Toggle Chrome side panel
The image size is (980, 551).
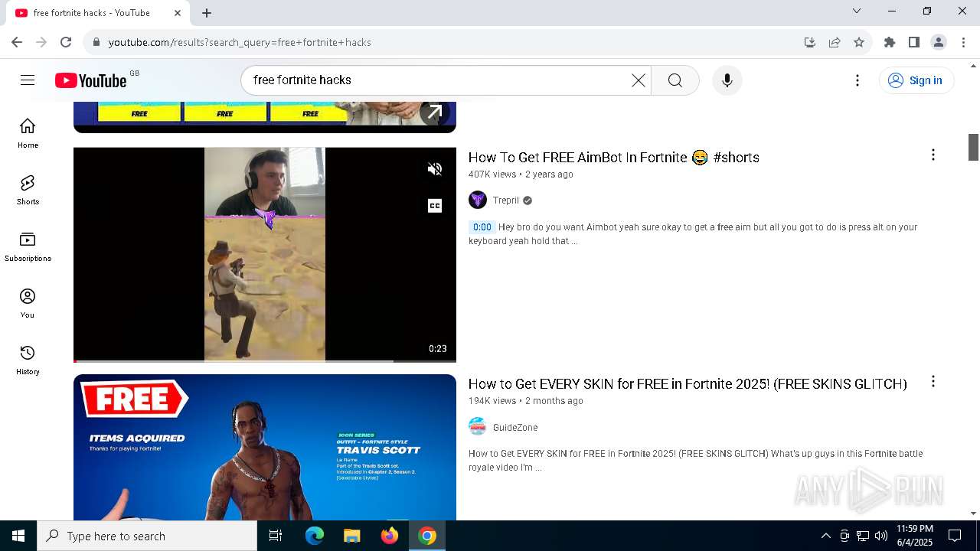[913, 42]
